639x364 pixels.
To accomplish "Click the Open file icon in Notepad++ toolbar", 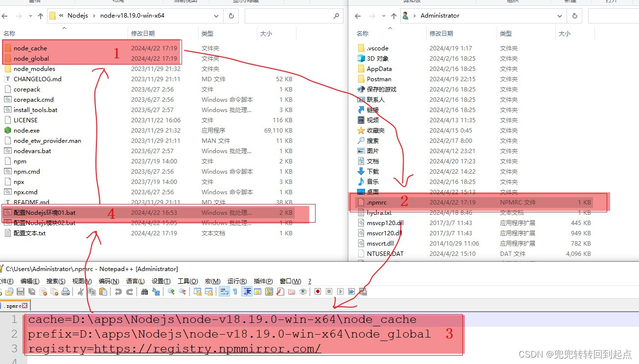I will 9,292.
